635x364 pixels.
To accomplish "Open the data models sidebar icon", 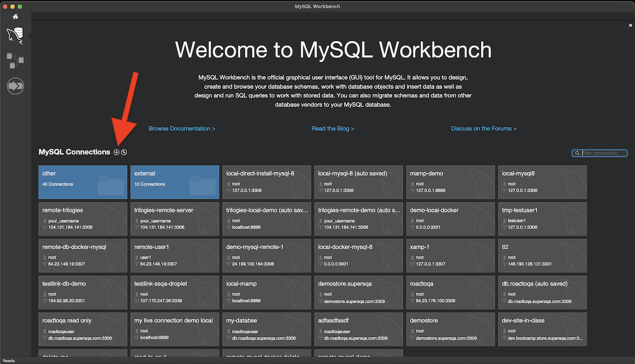I will [x=15, y=60].
